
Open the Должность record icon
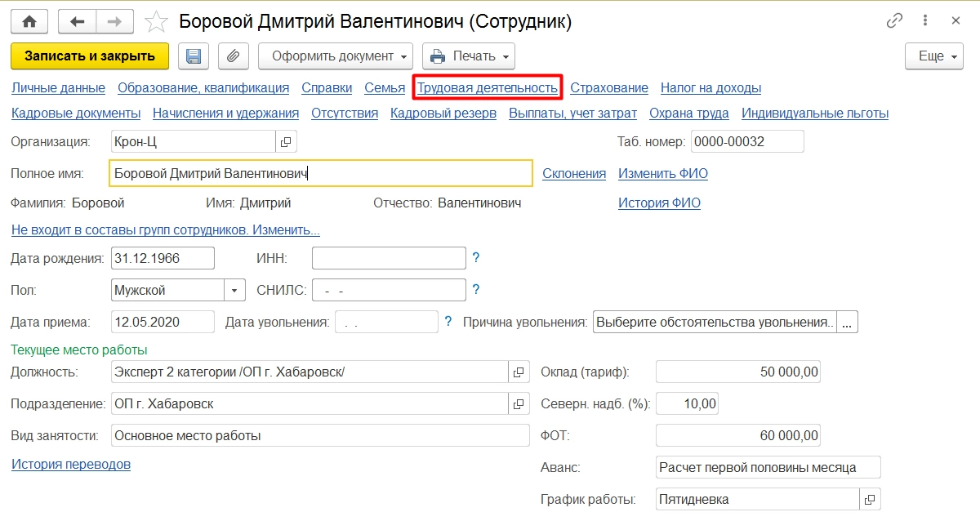click(x=519, y=372)
